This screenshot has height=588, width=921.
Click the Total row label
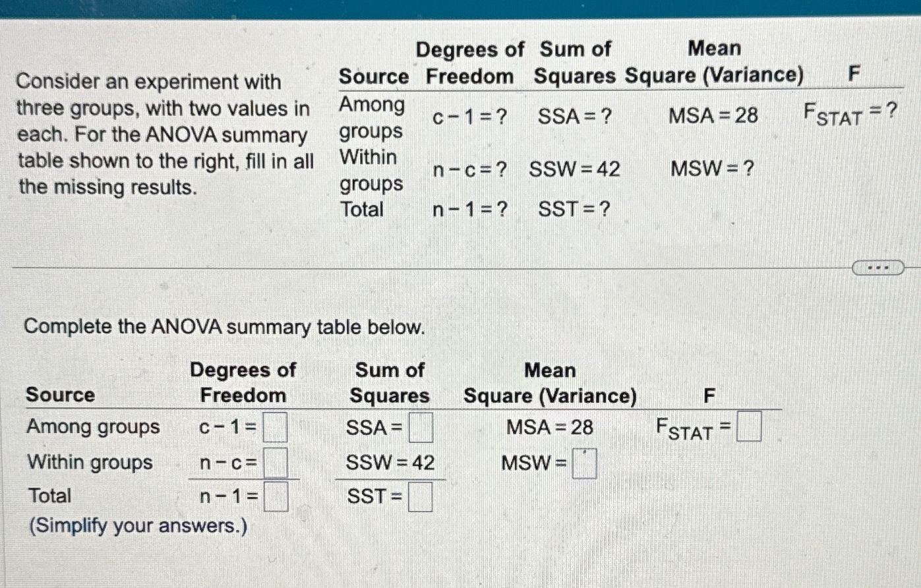[x=49, y=496]
